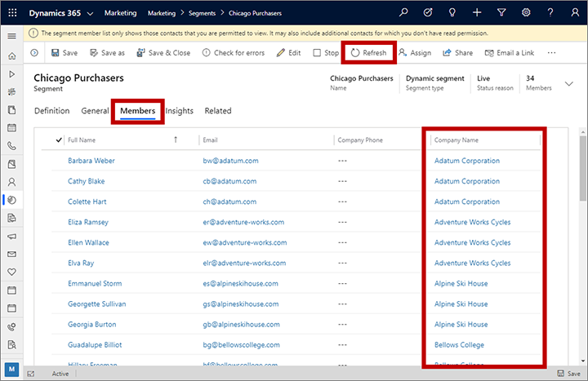Click the help question mark icon
Viewport: 588px width, 381px height.
550,13
